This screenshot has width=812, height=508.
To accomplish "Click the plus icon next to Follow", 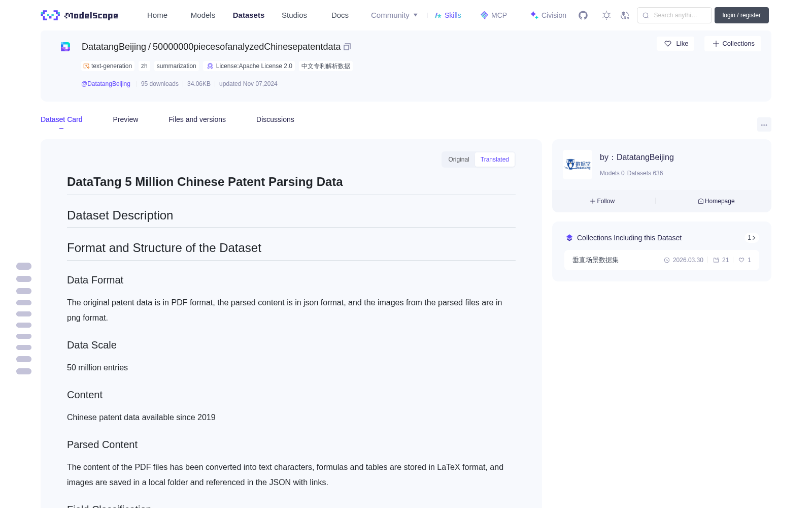I will [x=592, y=201].
